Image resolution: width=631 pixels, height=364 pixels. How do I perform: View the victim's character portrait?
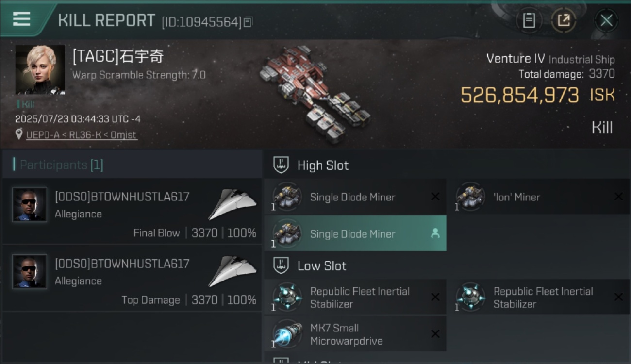click(x=40, y=69)
